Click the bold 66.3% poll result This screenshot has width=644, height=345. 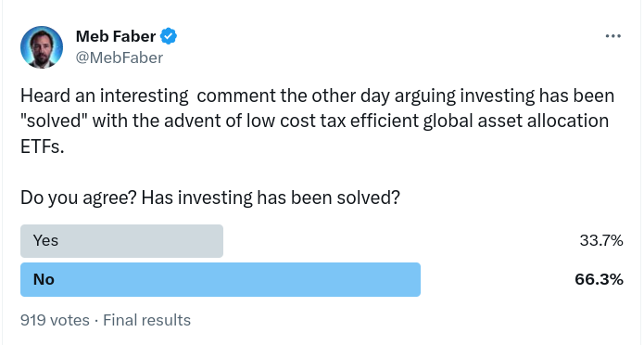(x=599, y=280)
